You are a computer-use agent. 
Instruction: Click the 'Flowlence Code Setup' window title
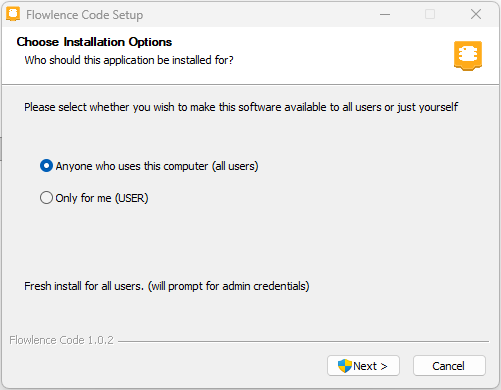(x=85, y=15)
